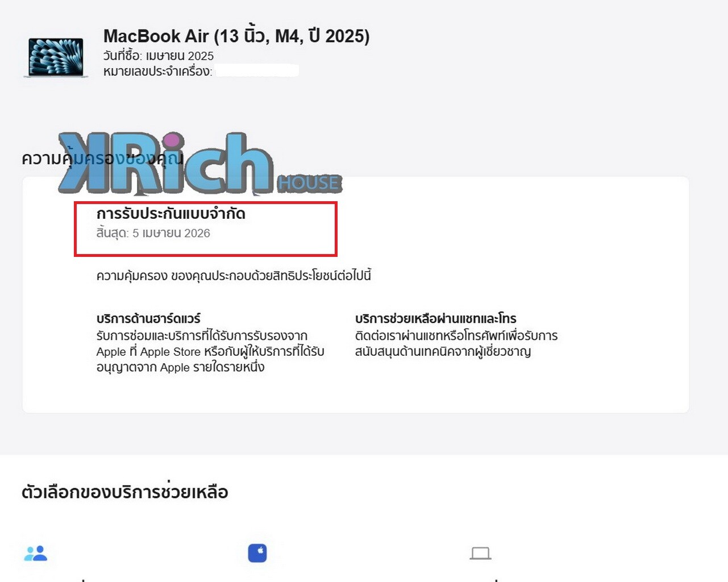Open the การรับประกันแบบจำกัด warranty heading
This screenshot has width=728, height=582.
171,214
